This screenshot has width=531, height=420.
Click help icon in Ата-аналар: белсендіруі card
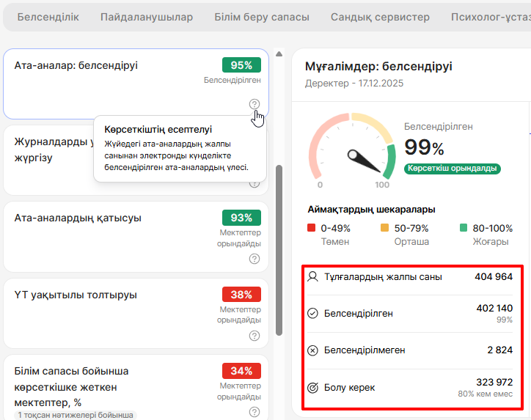[x=254, y=104]
